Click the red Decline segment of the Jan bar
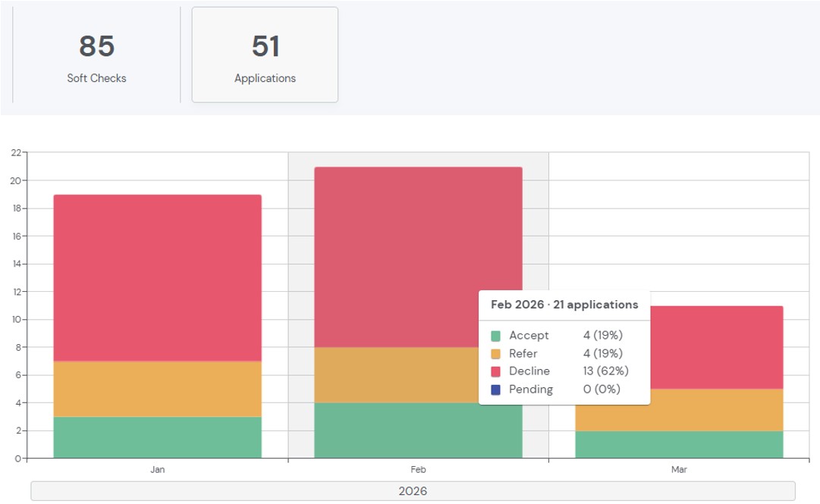This screenshot has height=504, width=820. (x=157, y=277)
